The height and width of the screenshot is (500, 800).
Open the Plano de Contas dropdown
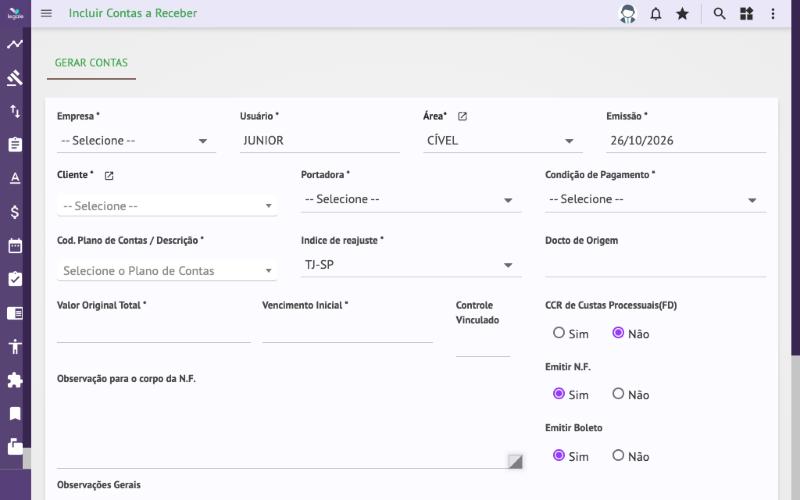(167, 270)
